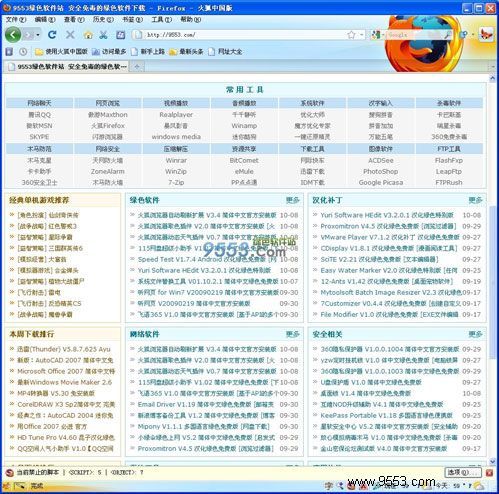Click the Winamp link
This screenshot has height=494, width=499.
coord(244,126)
